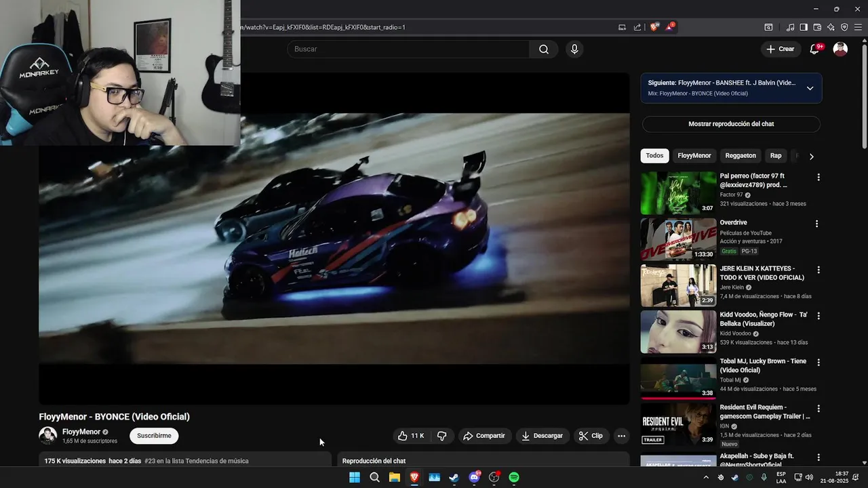Open Brave Rewards triangle icon
The width and height of the screenshot is (868, 488).
point(670,27)
